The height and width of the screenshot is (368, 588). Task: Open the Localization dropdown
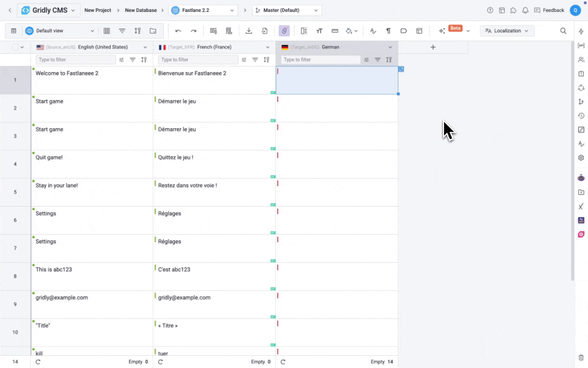(507, 31)
